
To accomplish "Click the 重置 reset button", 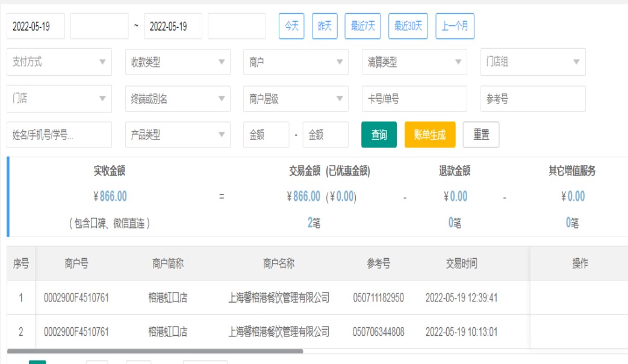I will 481,135.
